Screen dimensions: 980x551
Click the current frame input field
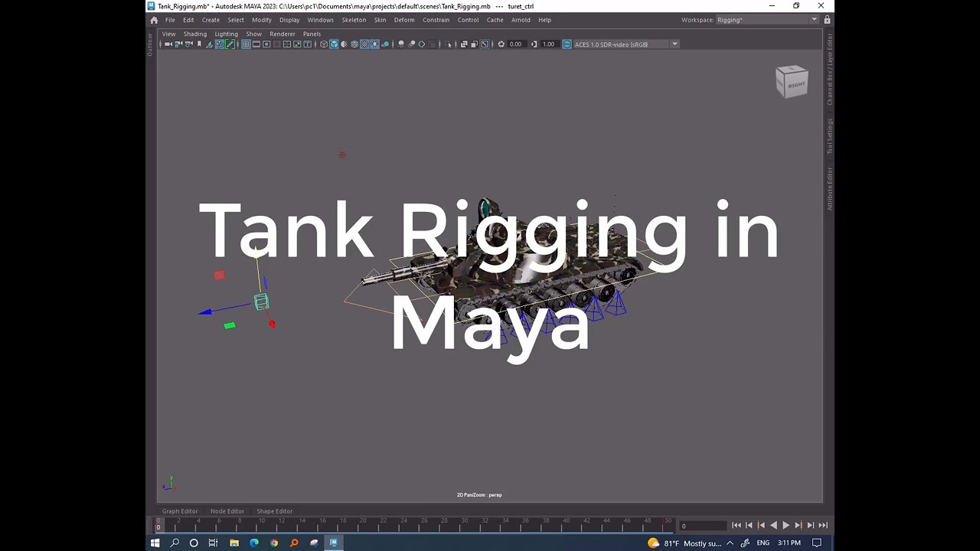click(x=702, y=526)
